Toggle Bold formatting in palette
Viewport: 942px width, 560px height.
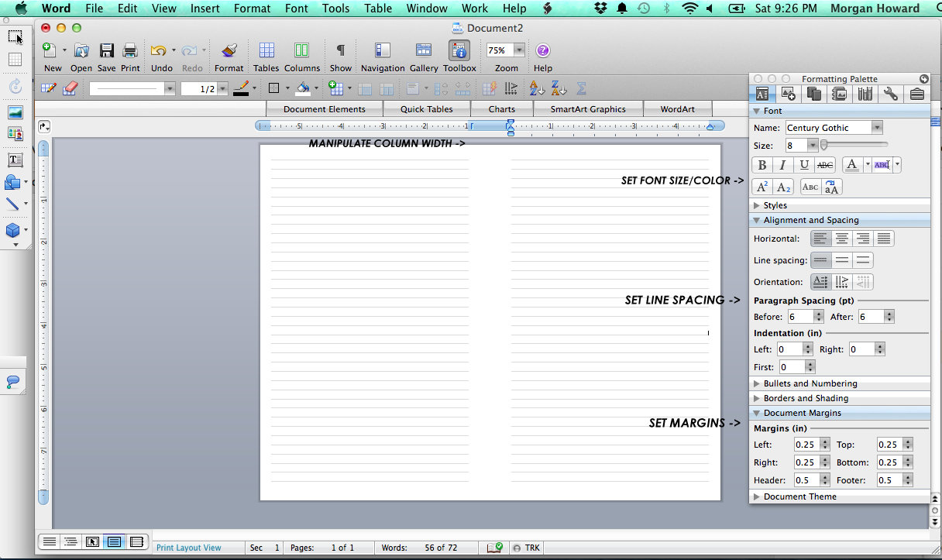[762, 165]
